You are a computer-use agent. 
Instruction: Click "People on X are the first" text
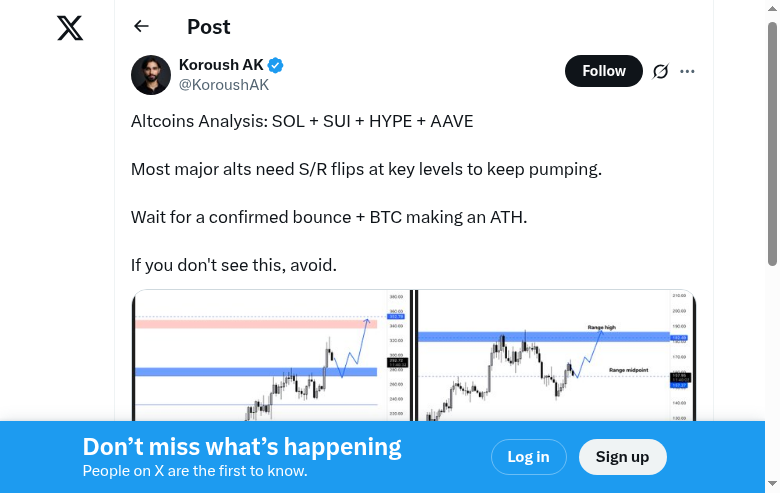pos(195,471)
